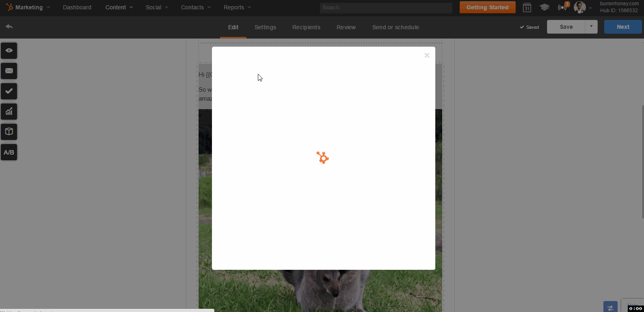The width and height of the screenshot is (644, 312).
Task: Open the analytics chart icon in sidebar
Action: click(x=9, y=112)
